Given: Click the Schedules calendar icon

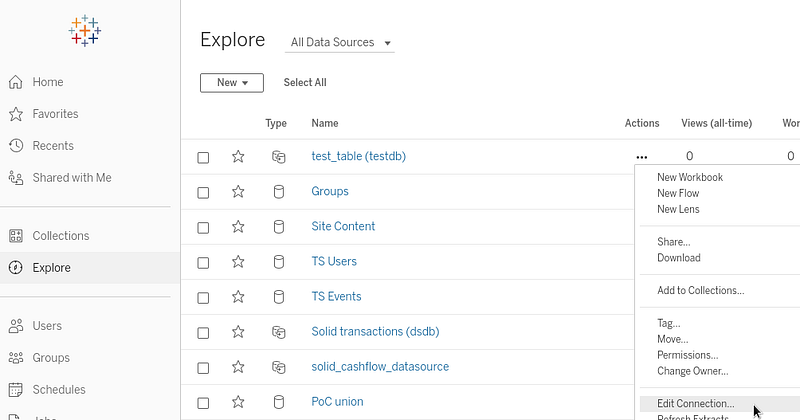Looking at the screenshot, I should point(16,390).
